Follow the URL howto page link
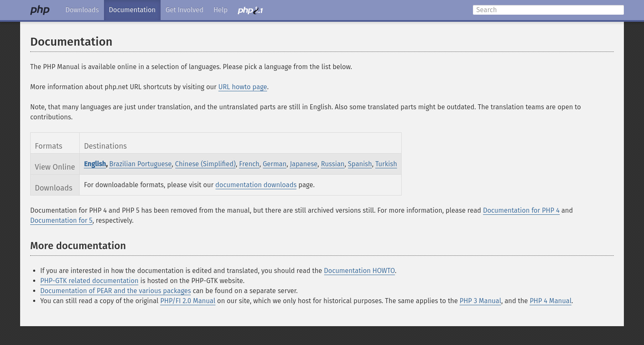This screenshot has width=644, height=345. [243, 87]
